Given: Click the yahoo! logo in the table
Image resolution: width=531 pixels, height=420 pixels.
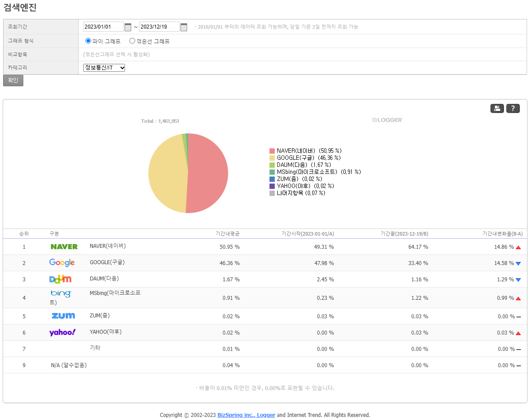Looking at the screenshot, I should [x=63, y=332].
